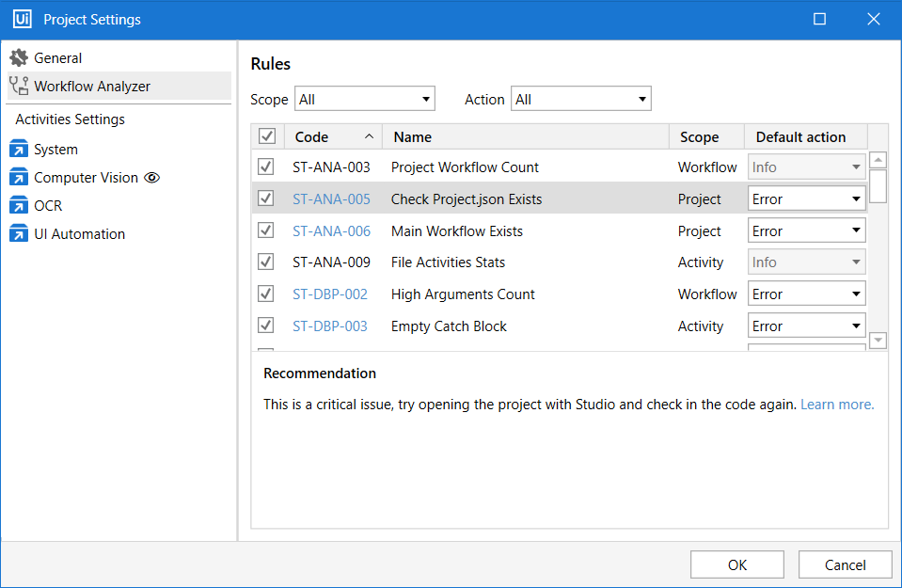
Task: Select the Workflow Analyzer stethoscope icon
Action: [19, 87]
